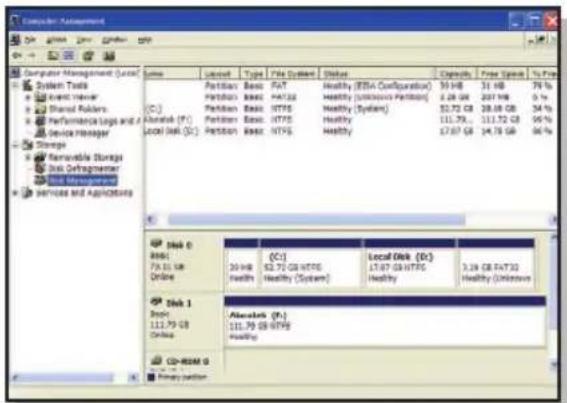
Task: Click the Forward arrow in the toolbar
Action: point(32,56)
